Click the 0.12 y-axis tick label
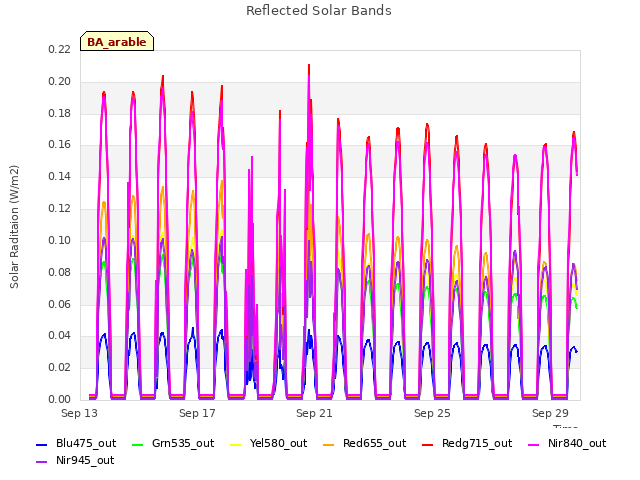 pyautogui.click(x=60, y=208)
